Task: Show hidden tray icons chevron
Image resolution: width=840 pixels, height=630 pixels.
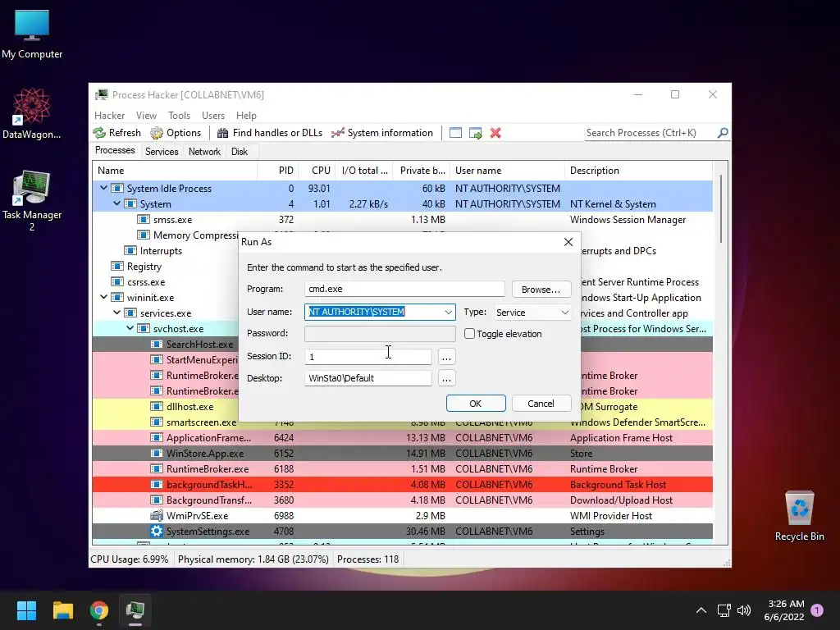Action: coord(701,610)
